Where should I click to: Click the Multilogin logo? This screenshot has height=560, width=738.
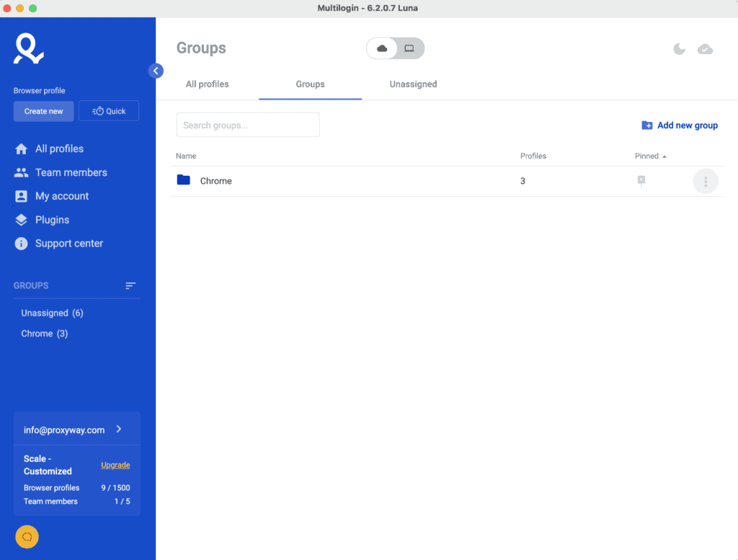coord(27,48)
